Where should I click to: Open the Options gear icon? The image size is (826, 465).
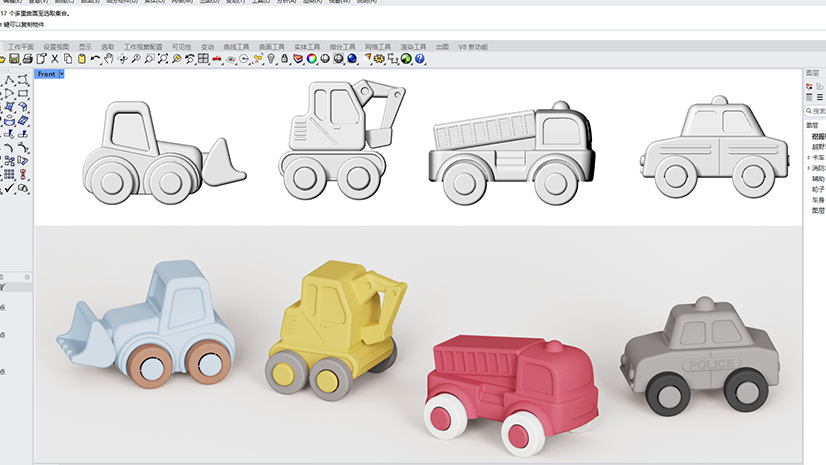[379, 59]
